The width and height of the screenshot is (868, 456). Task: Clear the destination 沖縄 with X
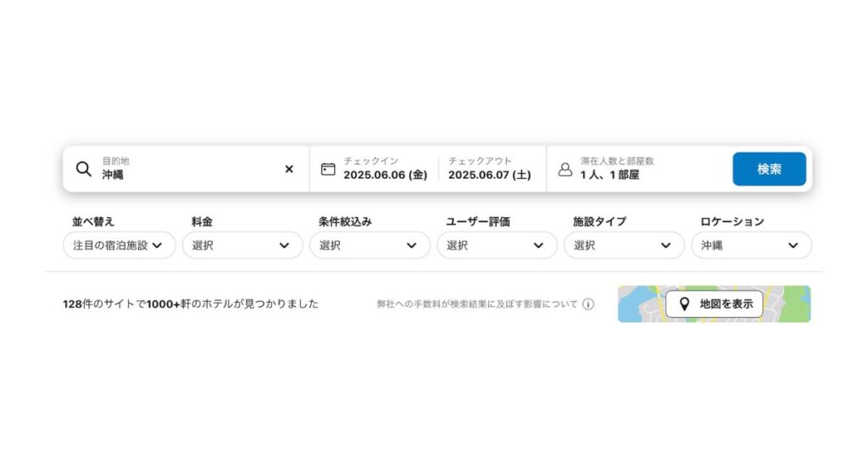[x=289, y=169]
